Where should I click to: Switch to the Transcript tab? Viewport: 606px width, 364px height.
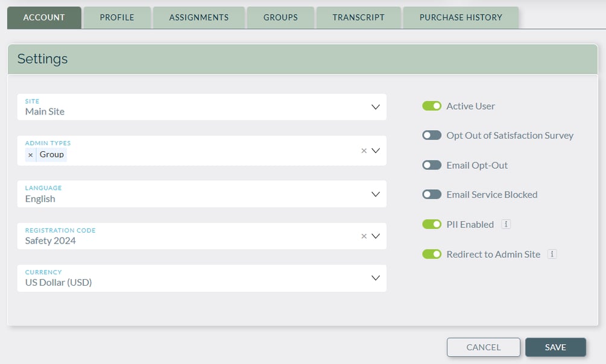coord(358,17)
